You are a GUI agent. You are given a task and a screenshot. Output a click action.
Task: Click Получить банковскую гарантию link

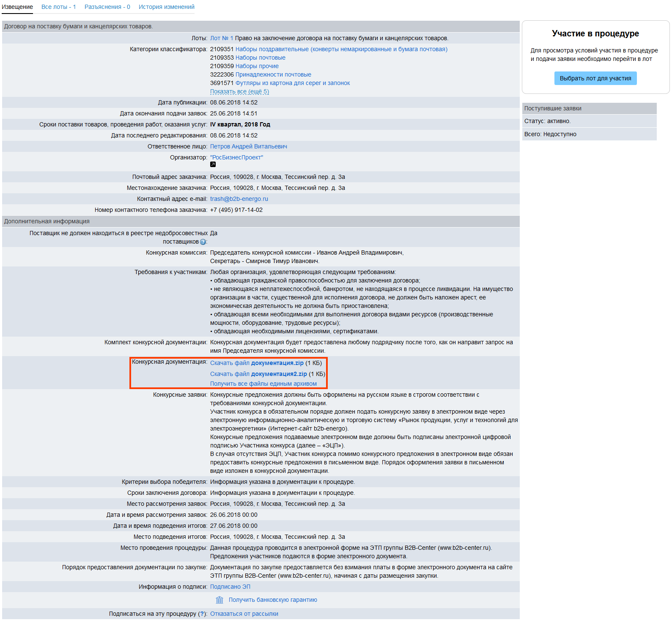(273, 600)
